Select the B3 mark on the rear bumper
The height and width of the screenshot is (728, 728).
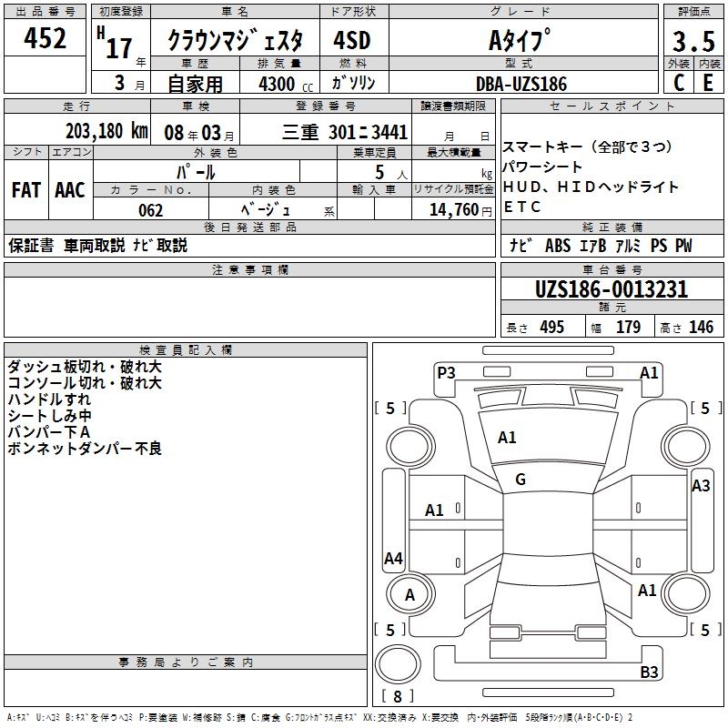coord(649,672)
